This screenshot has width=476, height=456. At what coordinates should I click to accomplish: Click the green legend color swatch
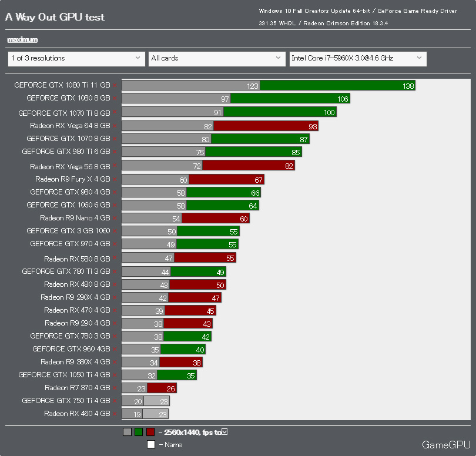click(x=139, y=432)
